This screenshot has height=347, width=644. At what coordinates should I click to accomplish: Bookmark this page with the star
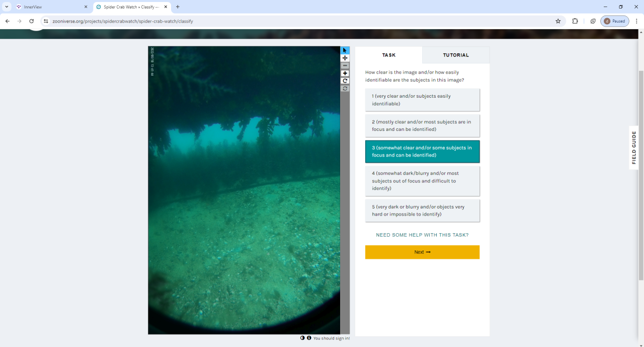[558, 21]
